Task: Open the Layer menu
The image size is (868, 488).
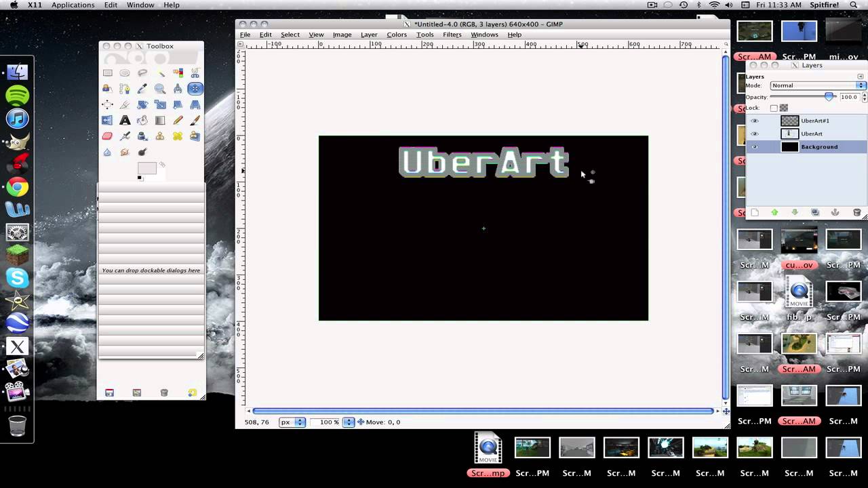Action: point(369,35)
